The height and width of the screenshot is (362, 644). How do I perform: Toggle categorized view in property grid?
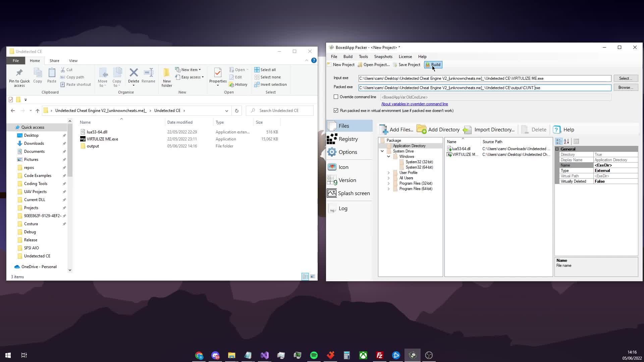coord(558,141)
